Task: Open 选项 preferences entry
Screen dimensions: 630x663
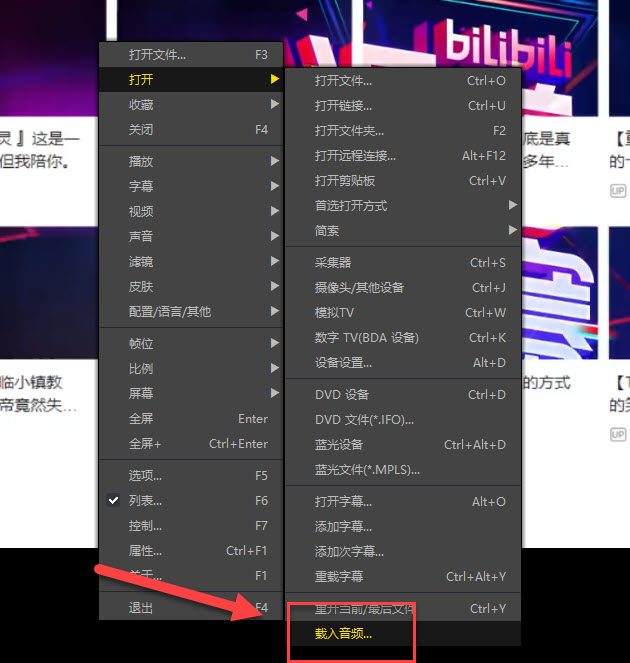Action: 145,476
